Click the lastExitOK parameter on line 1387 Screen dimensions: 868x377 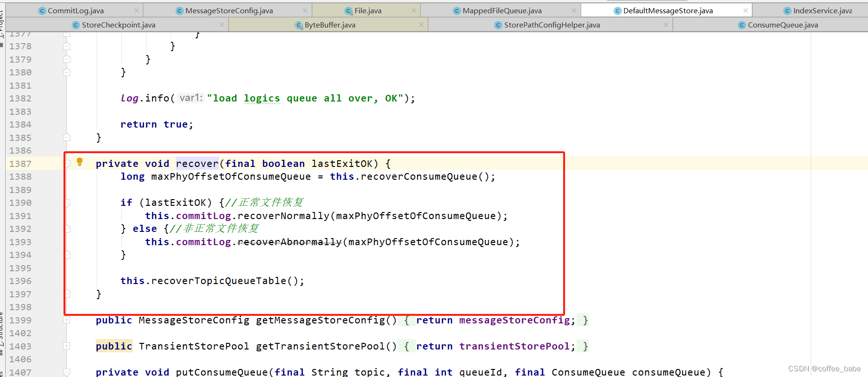[x=342, y=164]
